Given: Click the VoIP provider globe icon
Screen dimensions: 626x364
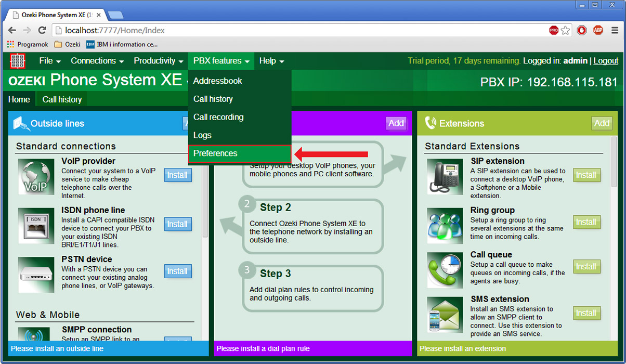Looking at the screenshot, I should (x=36, y=177).
